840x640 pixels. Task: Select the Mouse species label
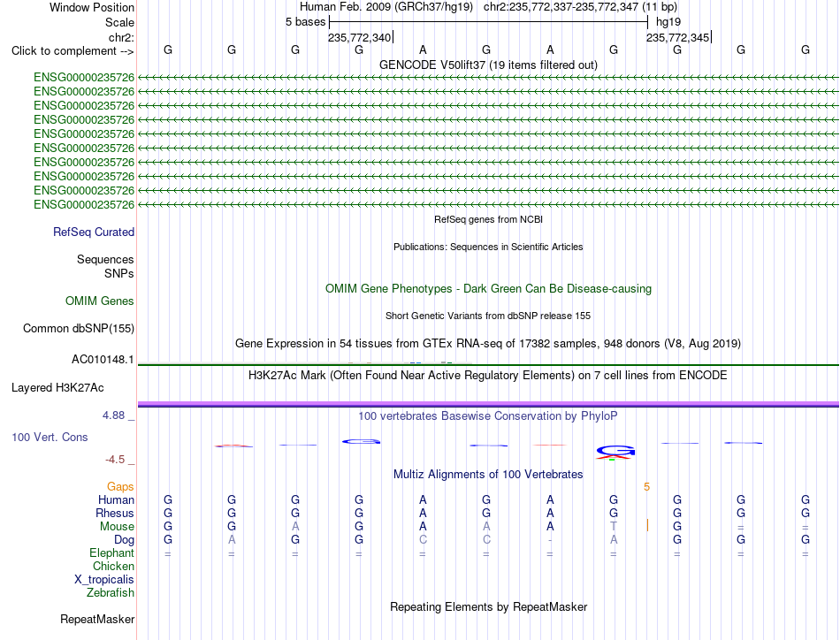(x=117, y=527)
